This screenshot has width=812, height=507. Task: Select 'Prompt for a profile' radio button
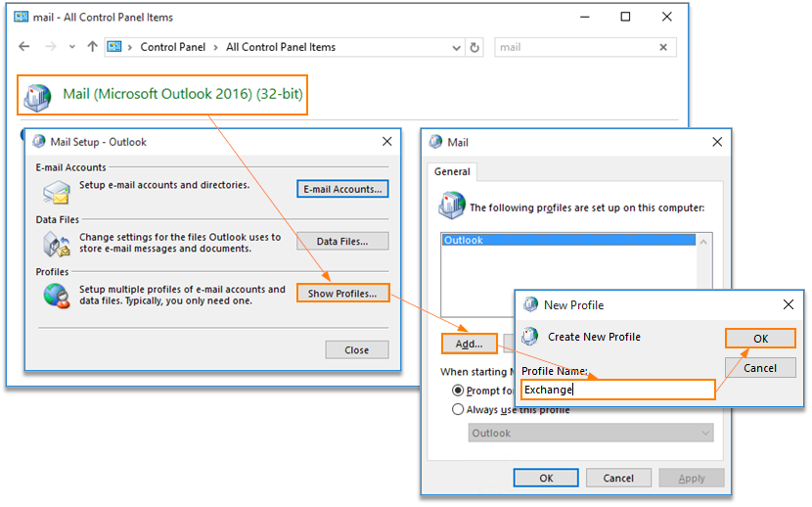[x=459, y=391]
